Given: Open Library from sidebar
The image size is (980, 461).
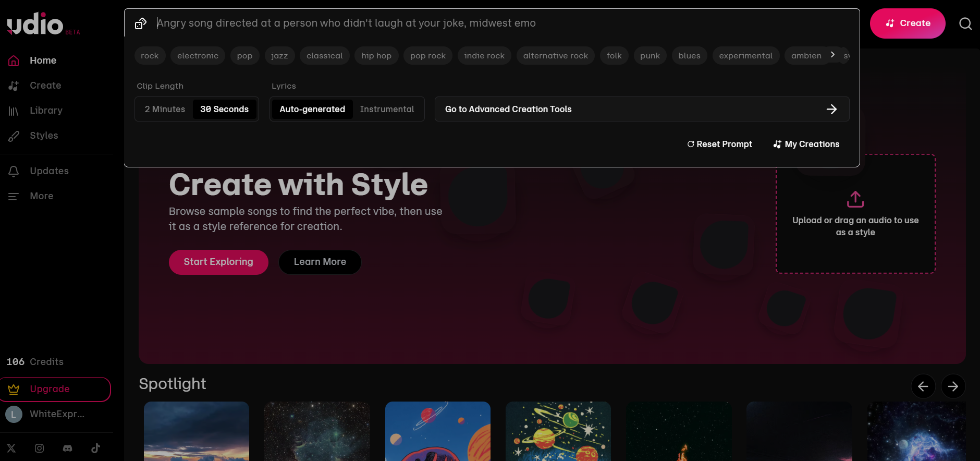Looking at the screenshot, I should [46, 111].
